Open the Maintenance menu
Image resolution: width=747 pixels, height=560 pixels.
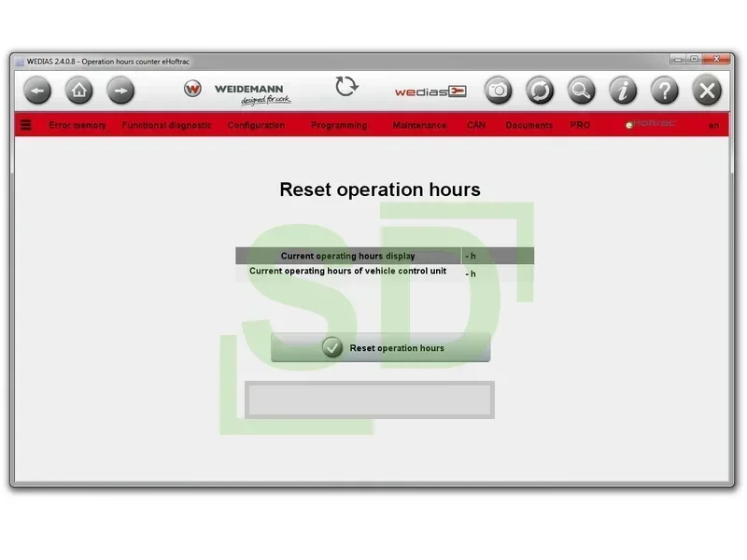pyautogui.click(x=419, y=125)
